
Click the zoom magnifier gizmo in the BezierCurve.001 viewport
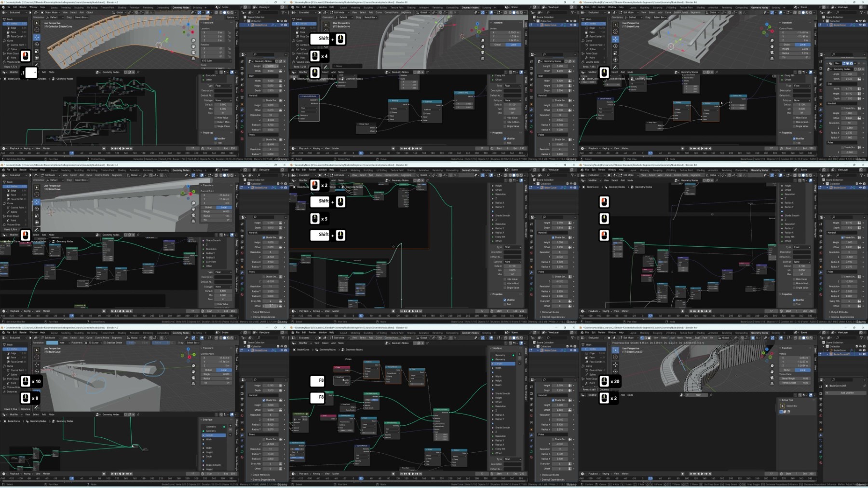772,366
